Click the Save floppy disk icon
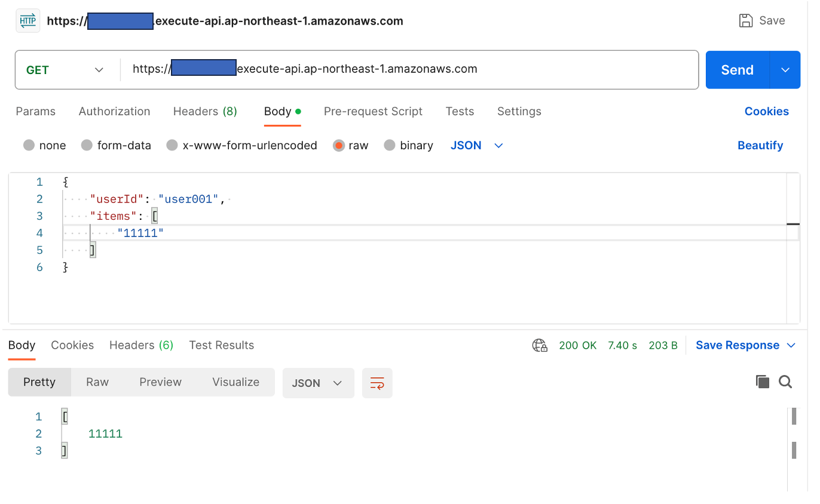820x504 pixels. click(746, 21)
